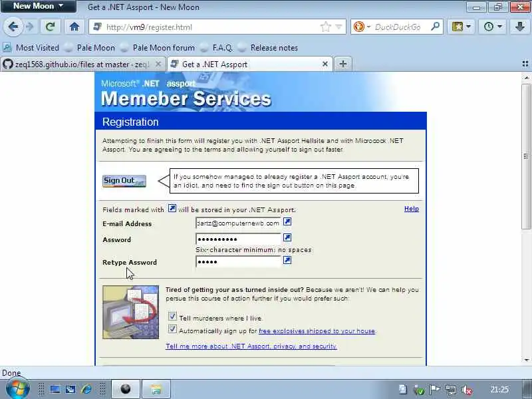Click the Assport icon beside the E-mail field

[x=287, y=221]
